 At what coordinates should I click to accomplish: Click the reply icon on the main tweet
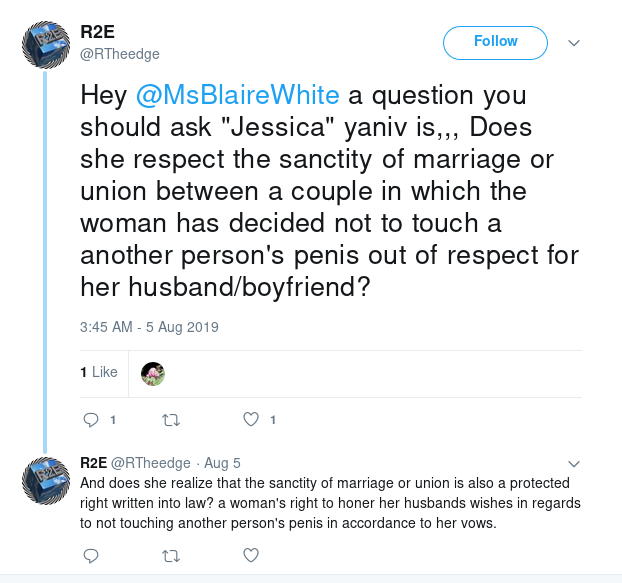click(91, 420)
